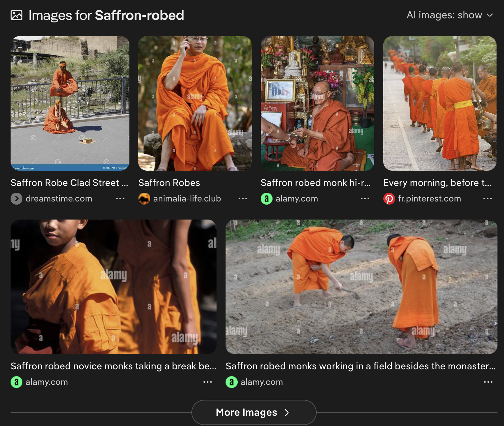
Task: Click the Pinterest favicon icon
Action: click(389, 199)
